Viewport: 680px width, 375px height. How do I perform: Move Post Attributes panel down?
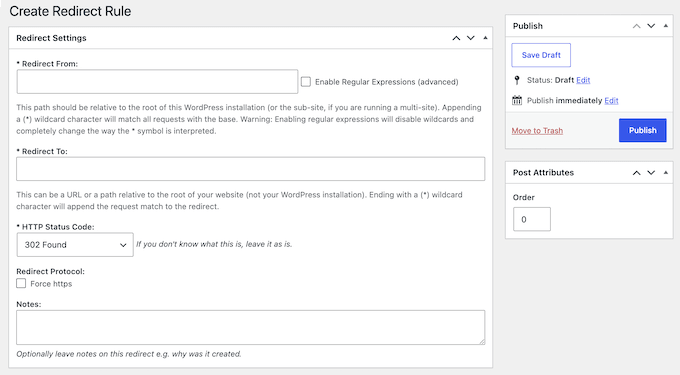pos(651,173)
